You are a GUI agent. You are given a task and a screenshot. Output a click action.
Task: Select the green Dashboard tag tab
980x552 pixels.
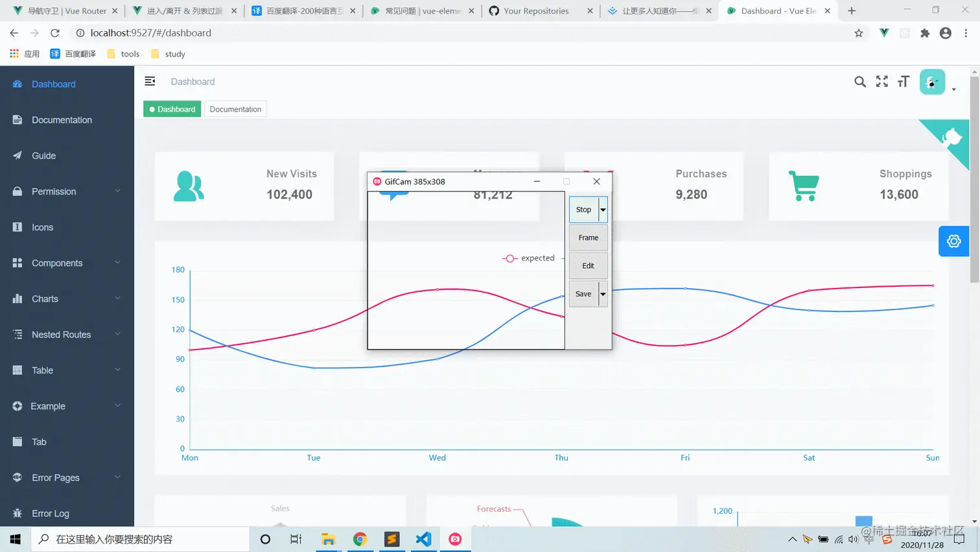tap(172, 109)
